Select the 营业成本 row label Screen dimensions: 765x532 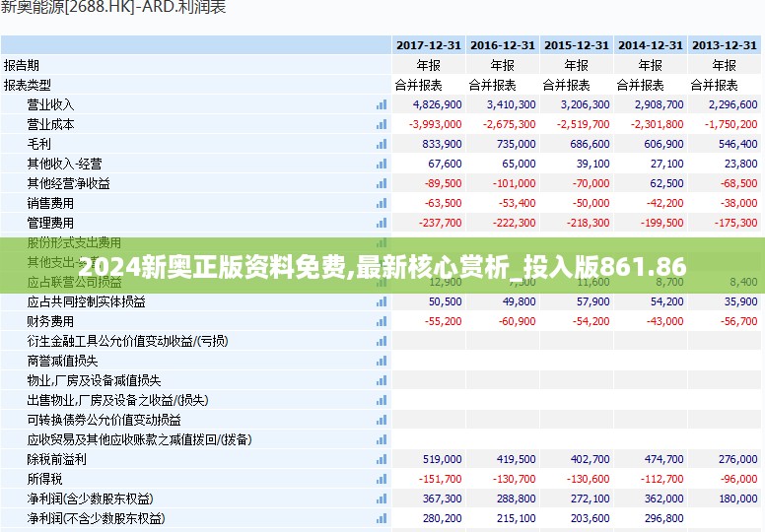click(x=50, y=124)
